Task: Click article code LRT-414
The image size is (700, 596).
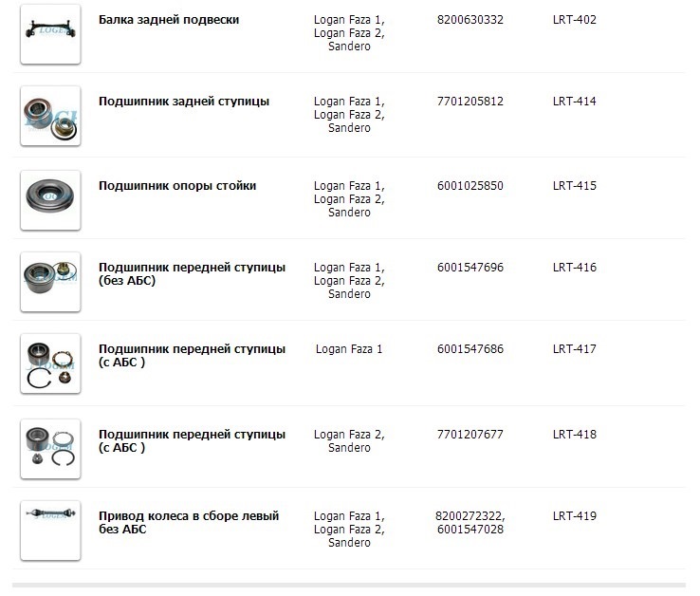Action: click(574, 102)
